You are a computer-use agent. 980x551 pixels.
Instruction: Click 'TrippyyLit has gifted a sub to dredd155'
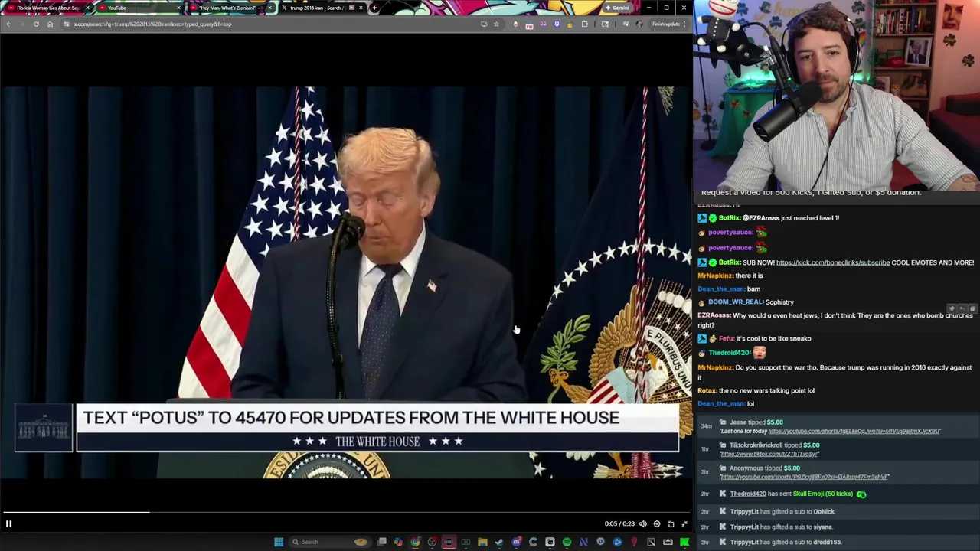point(786,542)
